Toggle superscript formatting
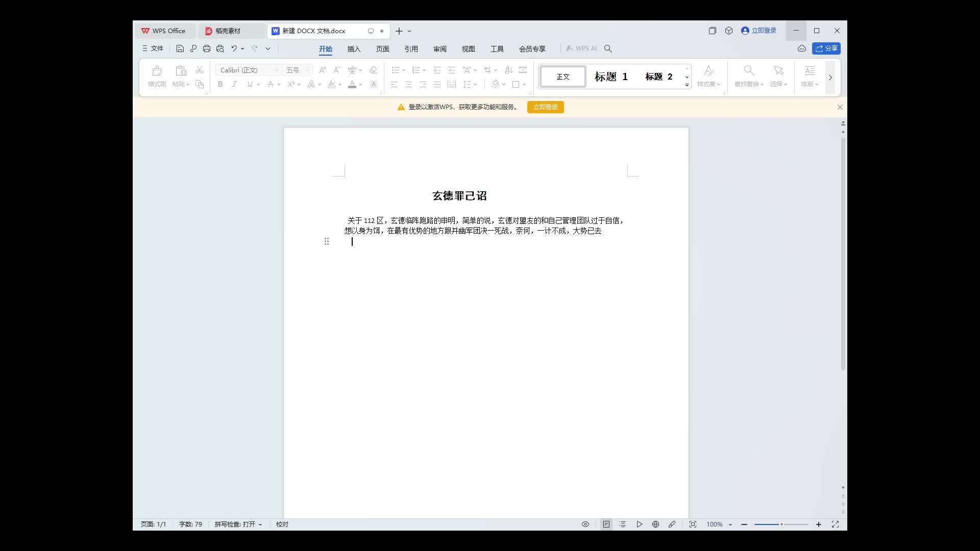The height and width of the screenshot is (551, 980). (x=291, y=84)
